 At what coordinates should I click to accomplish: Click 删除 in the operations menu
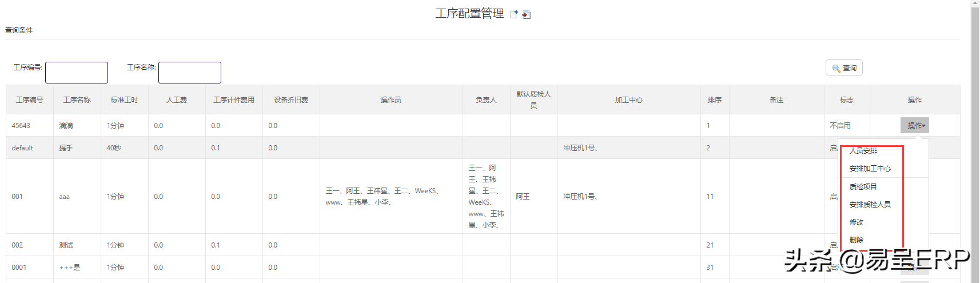(856, 240)
